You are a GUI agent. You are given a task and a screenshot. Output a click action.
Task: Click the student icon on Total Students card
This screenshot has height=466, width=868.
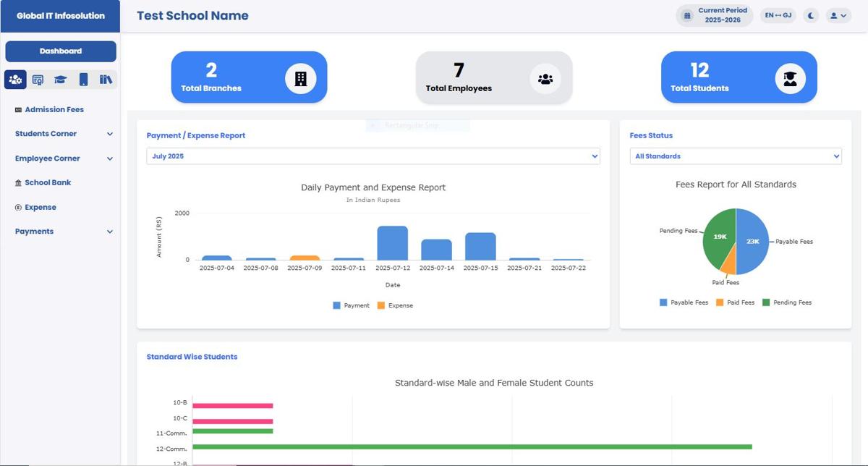click(x=790, y=79)
